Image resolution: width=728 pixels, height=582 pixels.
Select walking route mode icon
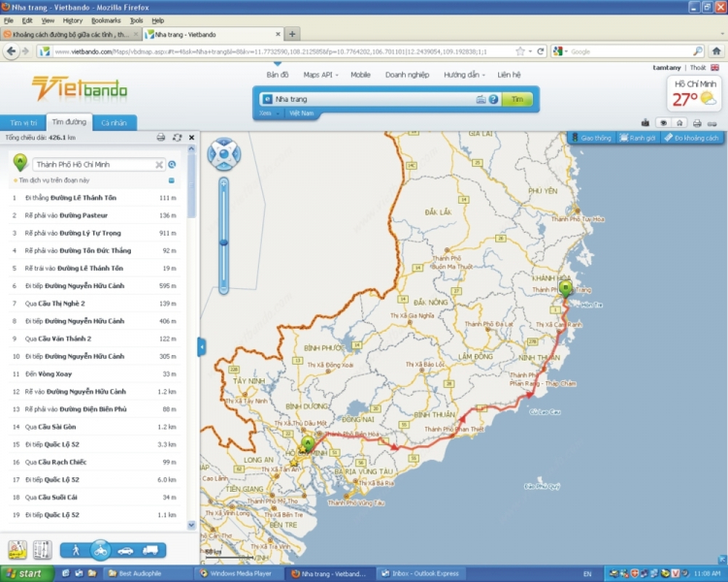coord(76,550)
